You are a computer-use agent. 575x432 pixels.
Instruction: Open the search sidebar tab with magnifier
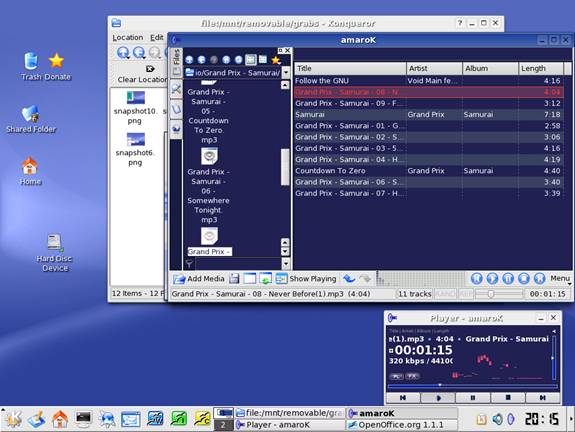tap(176, 89)
